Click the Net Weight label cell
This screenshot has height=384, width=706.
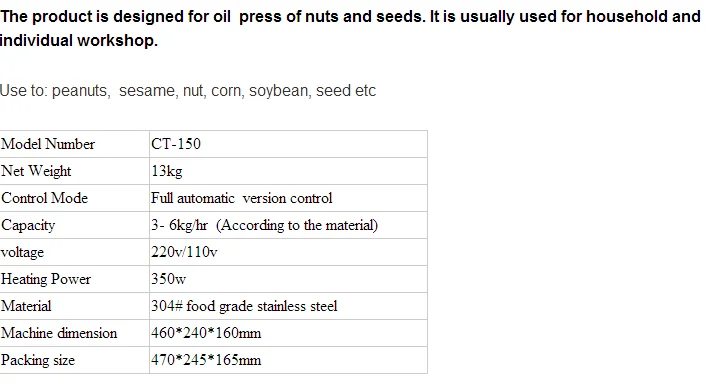74,171
